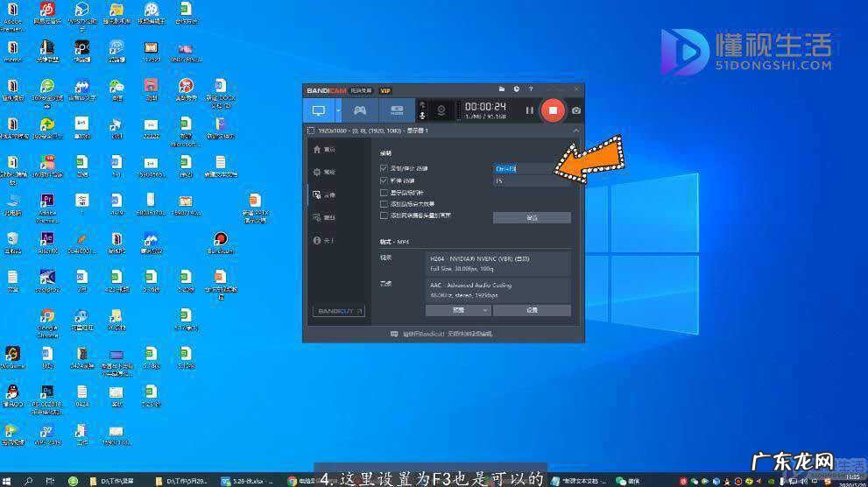This screenshot has width=868, height=487.
Task: Open microphone and speaker sound settings icon
Action: [x=422, y=110]
